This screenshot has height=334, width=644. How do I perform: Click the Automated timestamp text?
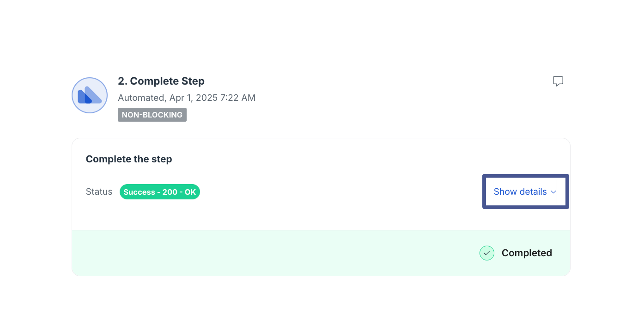[x=187, y=98]
